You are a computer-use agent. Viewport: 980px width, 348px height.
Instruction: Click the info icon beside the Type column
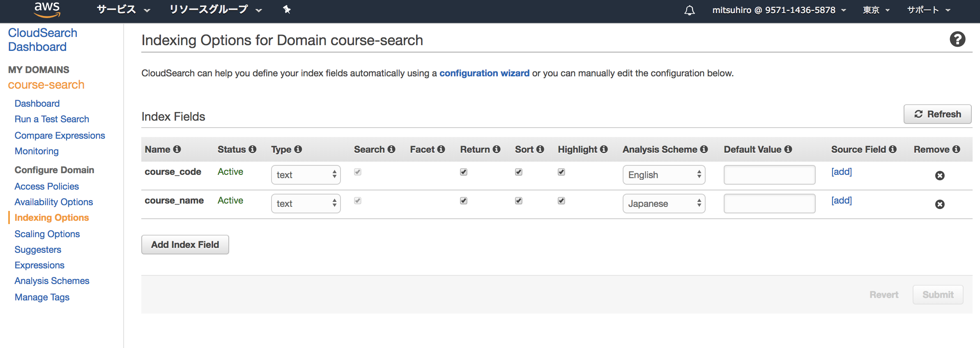pos(298,149)
